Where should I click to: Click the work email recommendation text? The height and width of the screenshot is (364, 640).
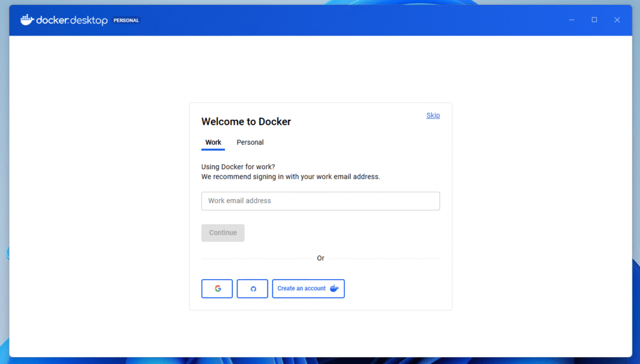click(x=291, y=177)
